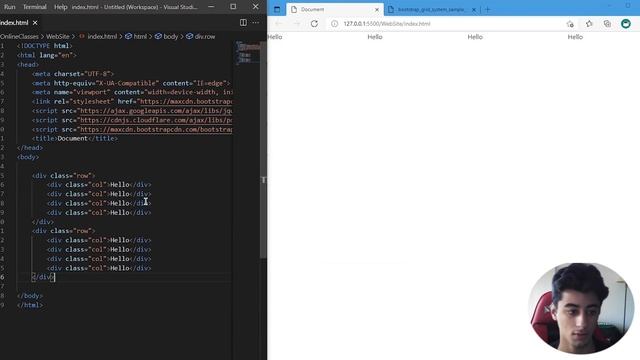Select the index.html editor tab

click(x=15, y=22)
